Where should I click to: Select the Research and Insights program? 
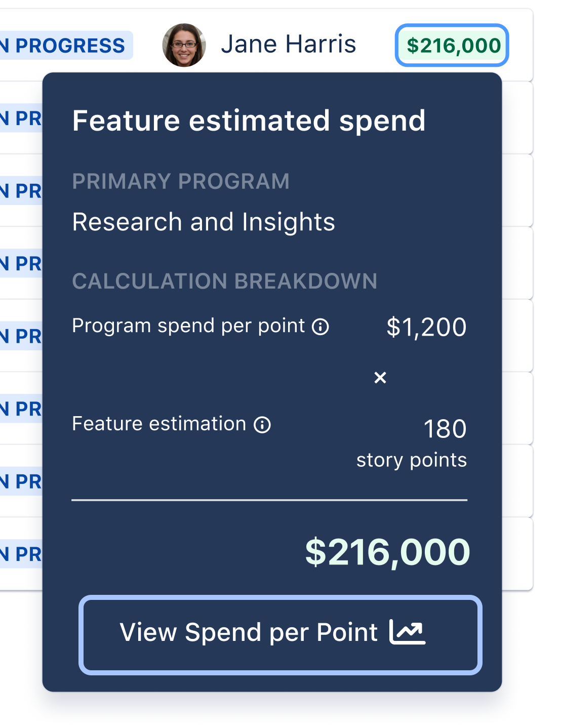pos(204,221)
